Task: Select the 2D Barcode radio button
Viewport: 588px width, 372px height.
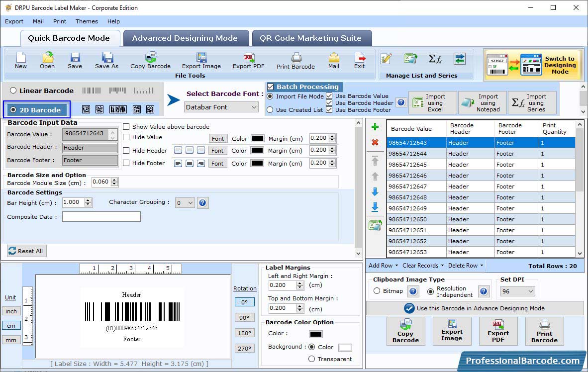Action: 13,110
